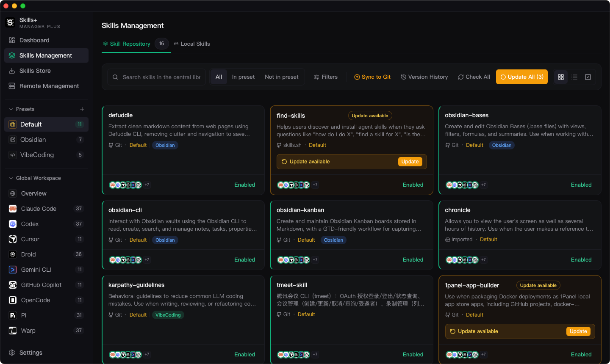Open Cursor workspace
Screen dimensions: 610x364
[x=46, y=239]
